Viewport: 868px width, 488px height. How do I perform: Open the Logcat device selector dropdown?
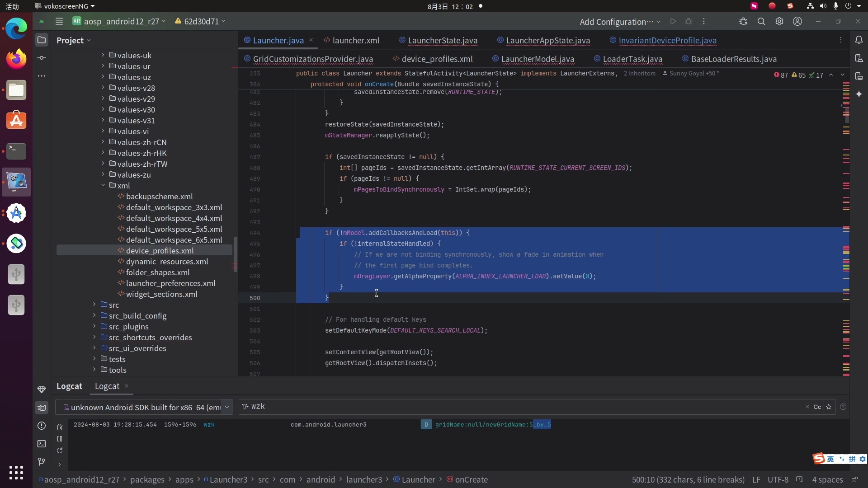(x=227, y=407)
